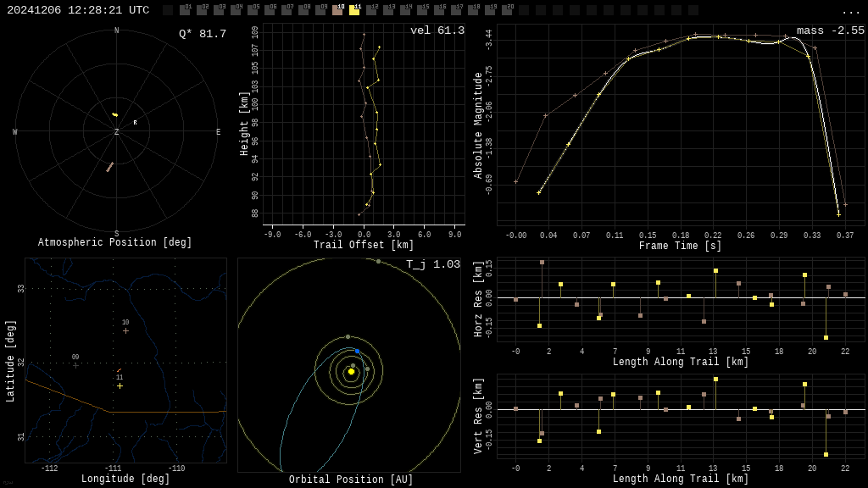
Task: Click station 10 marker on the map
Action: click(x=125, y=331)
